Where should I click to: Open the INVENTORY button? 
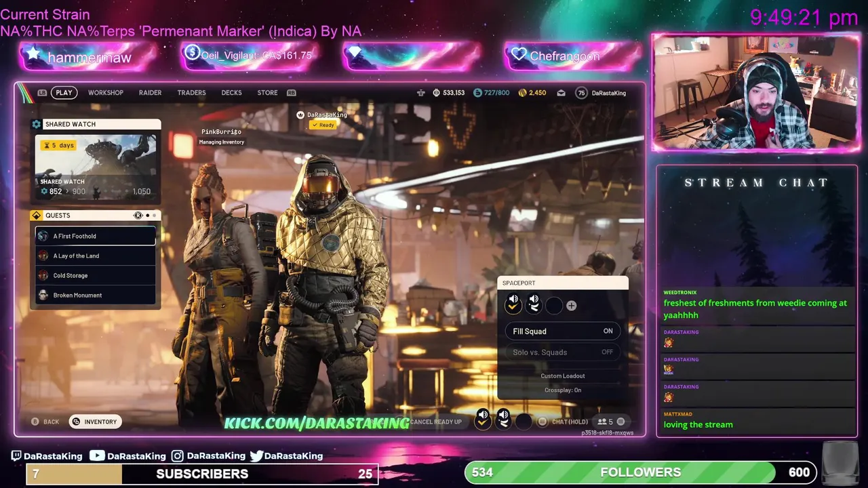coord(95,422)
